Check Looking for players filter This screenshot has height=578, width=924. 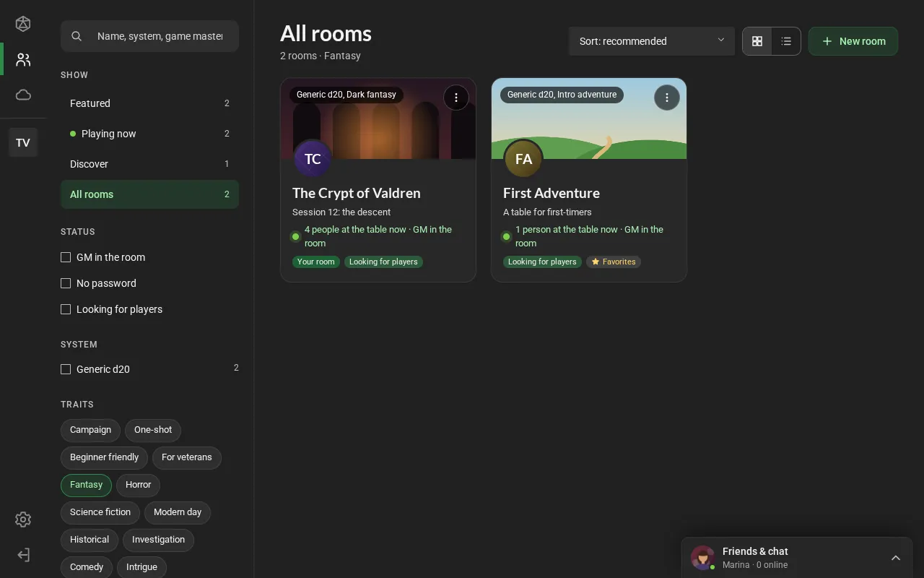(x=66, y=309)
